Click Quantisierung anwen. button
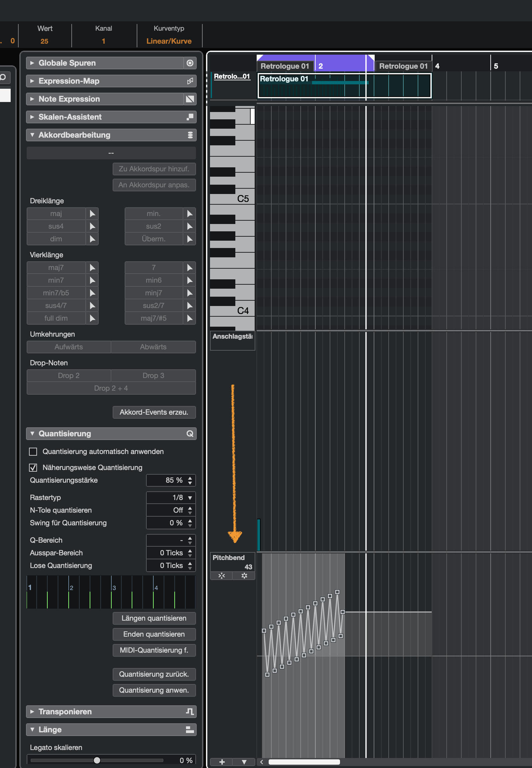 (154, 690)
